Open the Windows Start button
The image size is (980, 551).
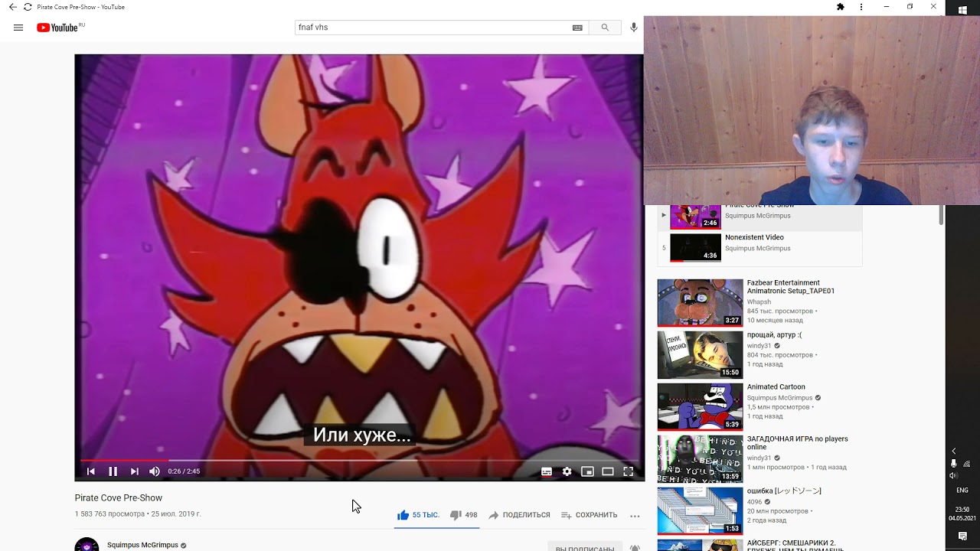[962, 8]
